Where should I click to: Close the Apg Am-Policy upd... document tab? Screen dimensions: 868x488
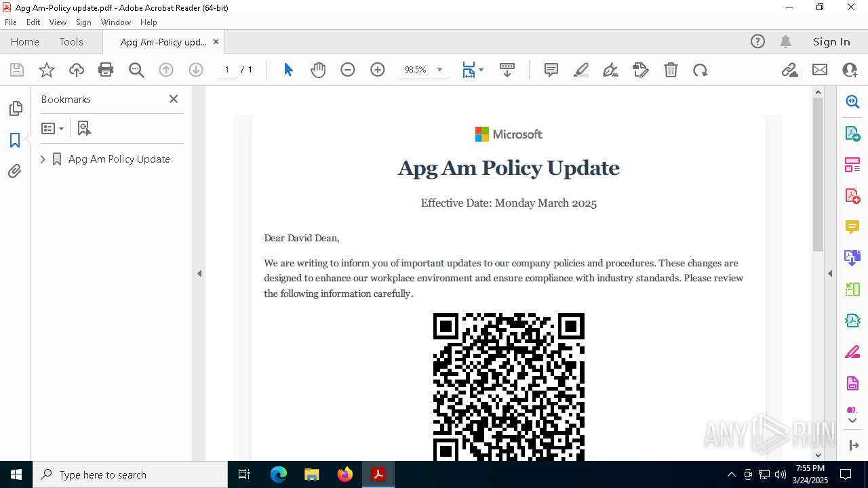click(216, 41)
